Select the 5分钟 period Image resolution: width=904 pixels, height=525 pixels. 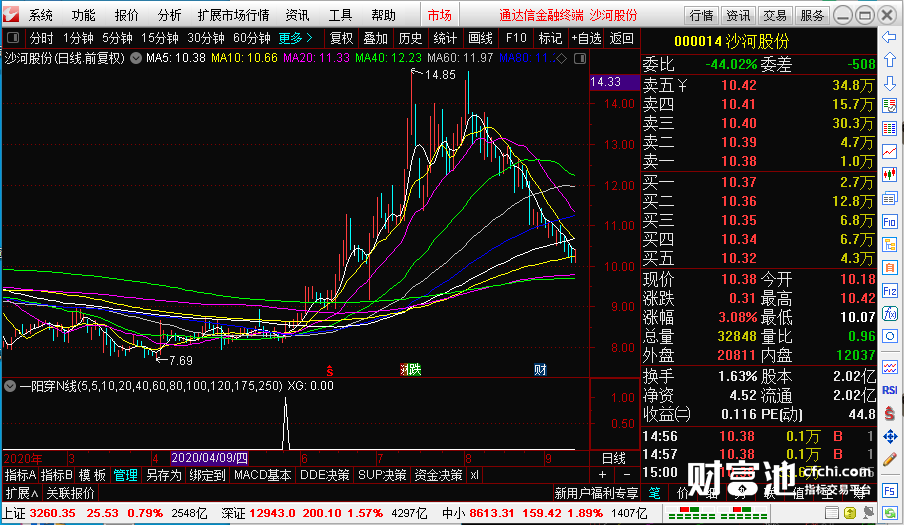pos(118,39)
